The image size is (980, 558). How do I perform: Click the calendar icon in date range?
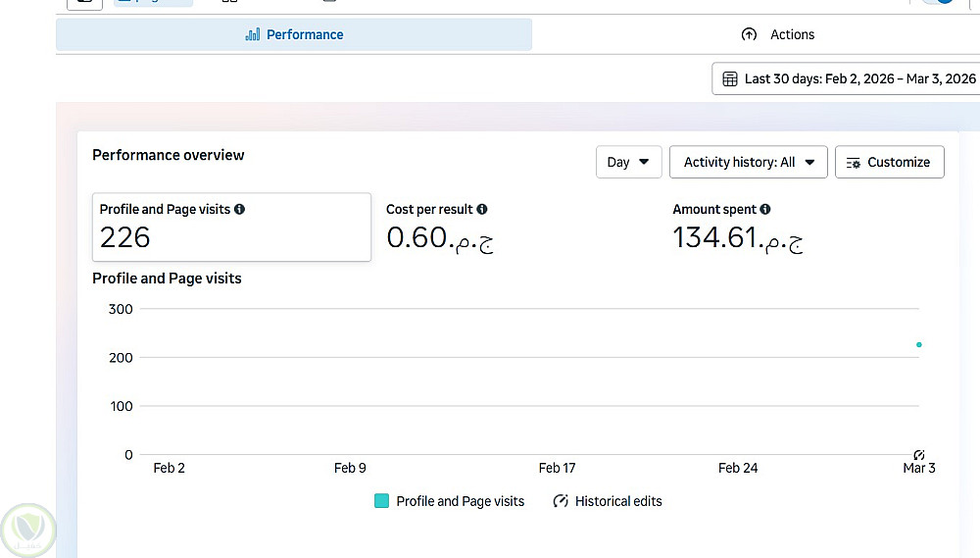[x=730, y=78]
